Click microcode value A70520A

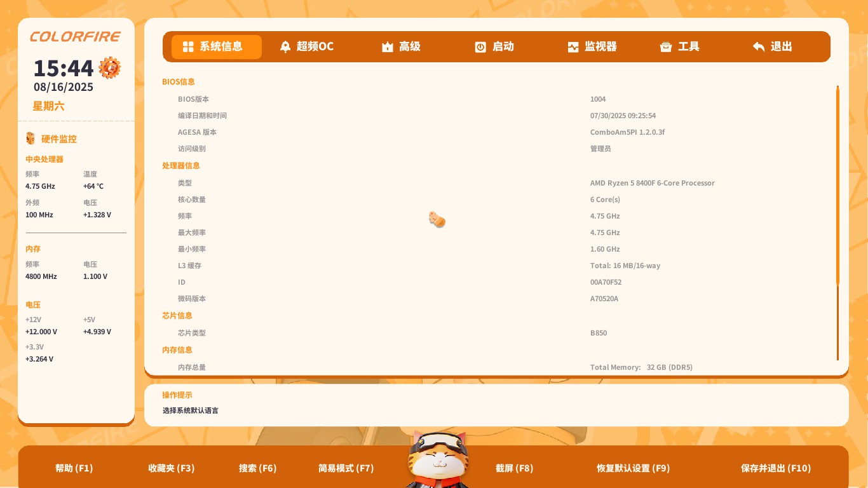point(604,299)
